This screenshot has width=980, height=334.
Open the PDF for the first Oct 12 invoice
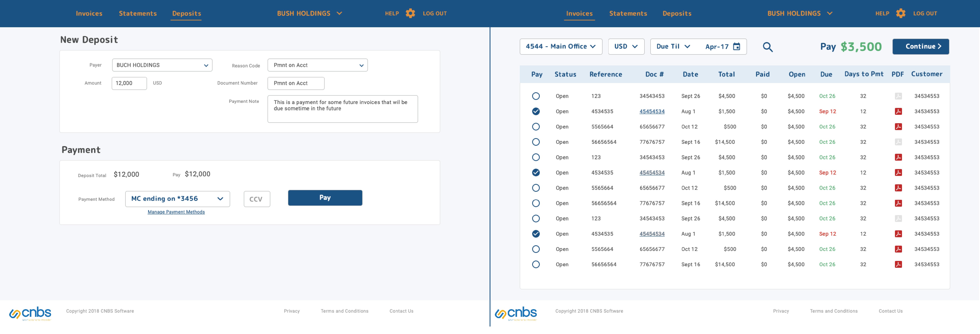[x=898, y=127]
